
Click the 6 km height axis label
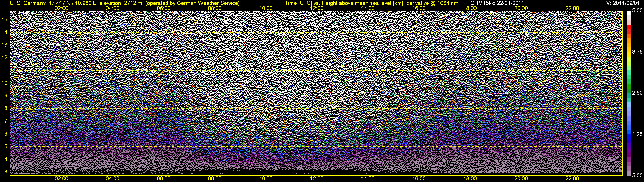(x=6, y=134)
